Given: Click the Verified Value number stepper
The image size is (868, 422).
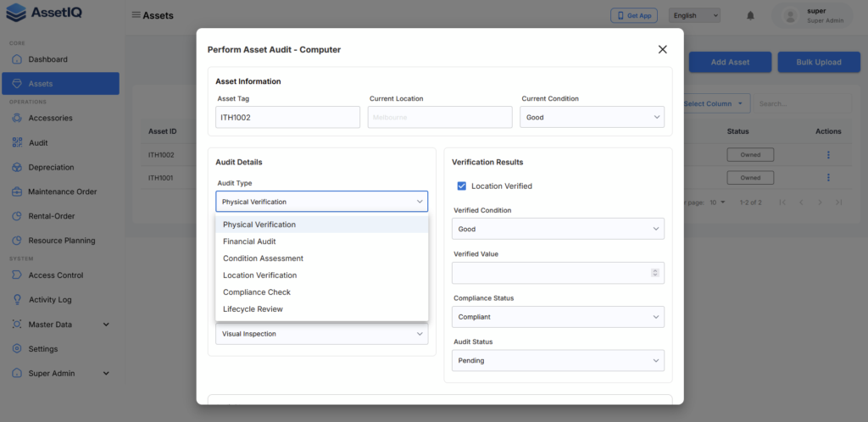Looking at the screenshot, I should pyautogui.click(x=655, y=273).
